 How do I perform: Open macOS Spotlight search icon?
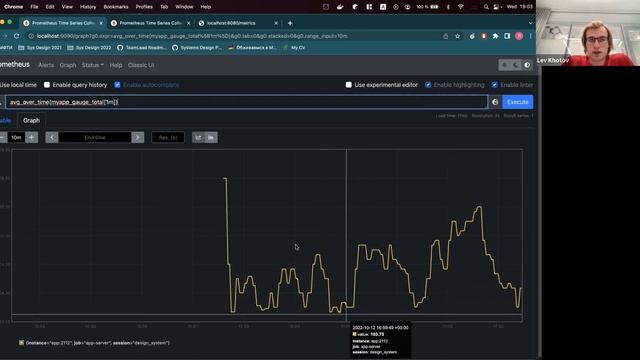tap(486, 7)
